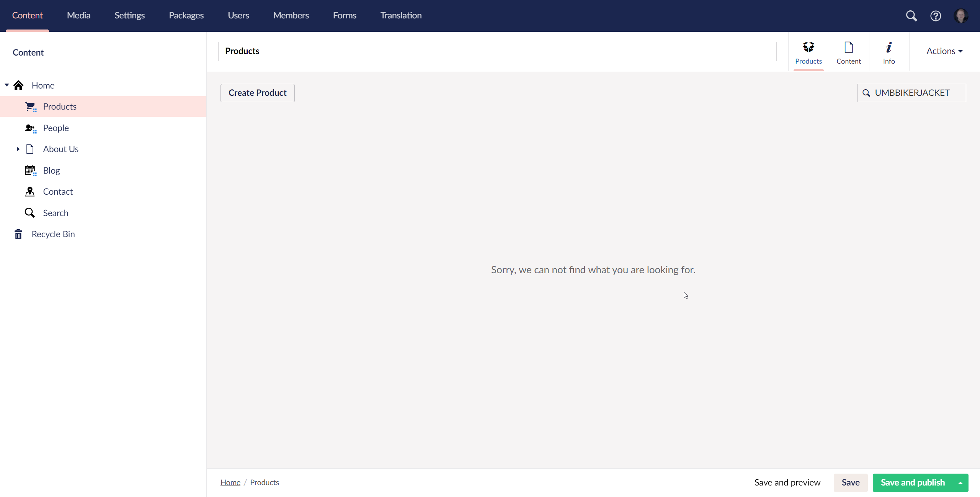Image resolution: width=980 pixels, height=497 pixels.
Task: Open the Actions dropdown
Action: 944,51
